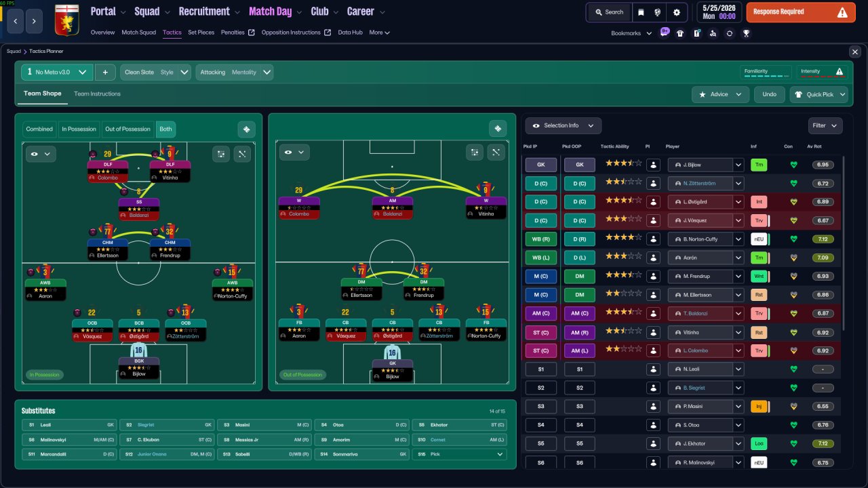Open player instructions icon for J. Bijlow
The width and height of the screenshot is (868, 488).
pos(654,165)
